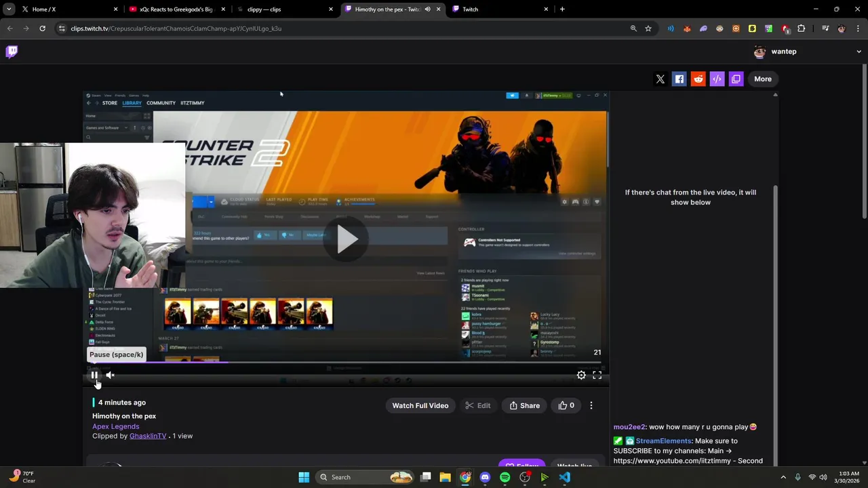
Task: Click the taskbar Search box
Action: point(366,477)
